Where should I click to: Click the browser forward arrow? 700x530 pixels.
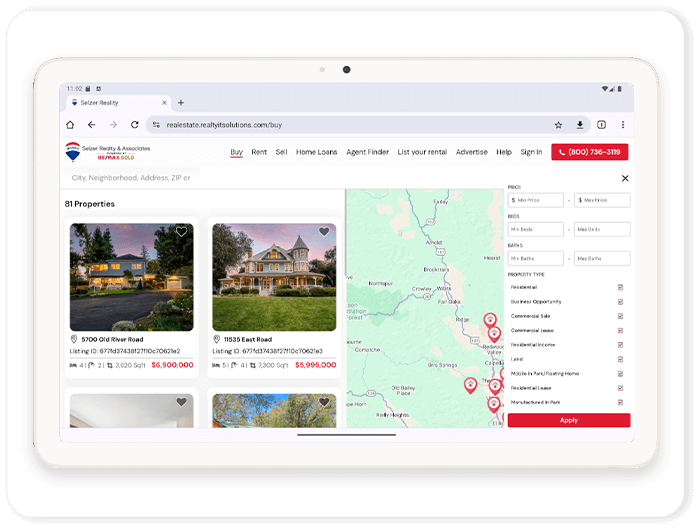(x=113, y=125)
